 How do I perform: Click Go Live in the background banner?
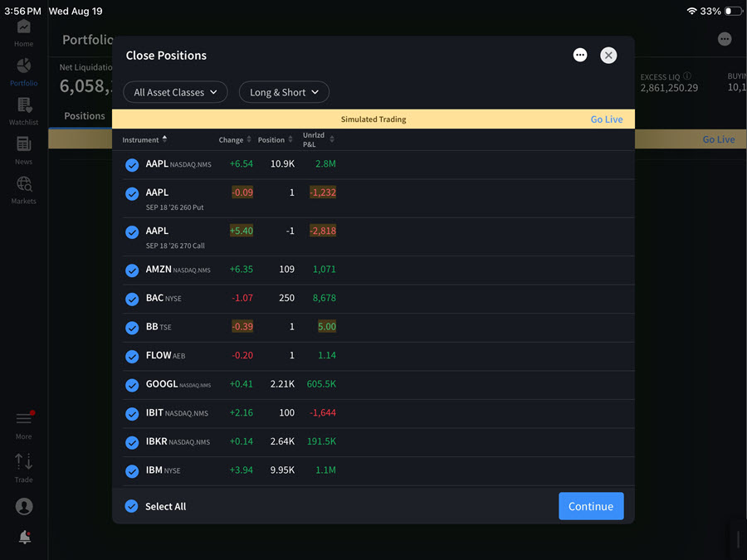tap(719, 139)
